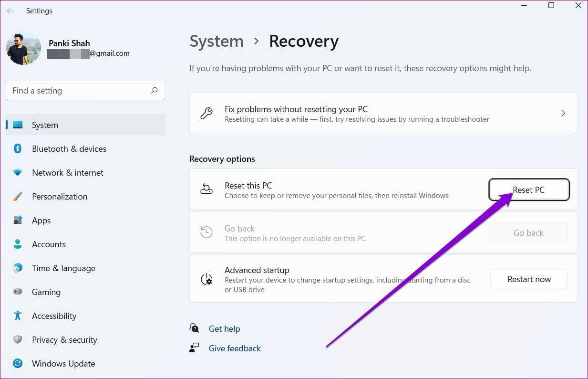Screen dimensions: 588x379
Task: Click the System breadcrumb link
Action: click(217, 42)
